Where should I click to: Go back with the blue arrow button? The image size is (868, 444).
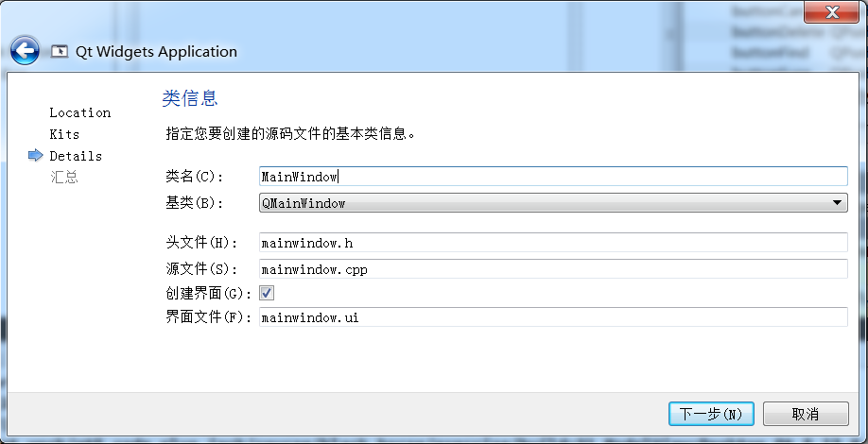[25, 51]
